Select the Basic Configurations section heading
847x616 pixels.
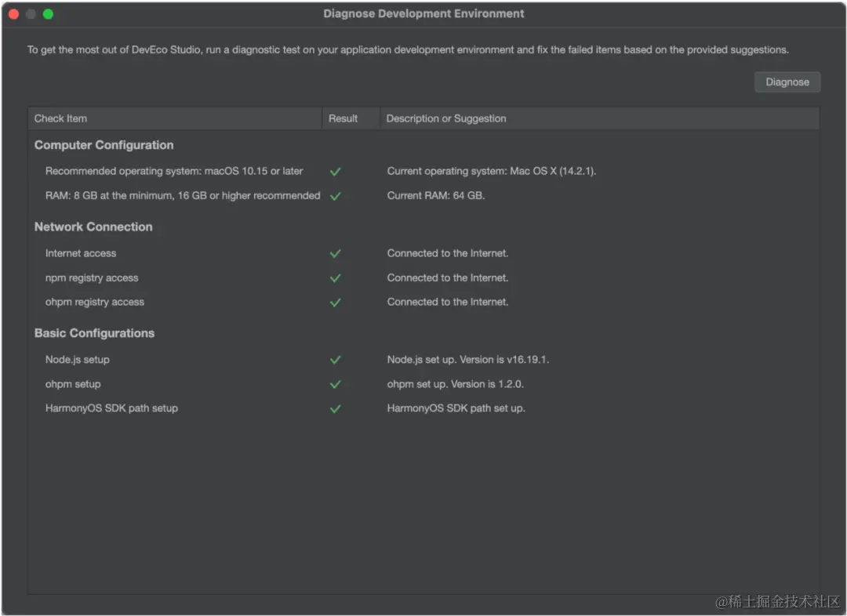[x=94, y=333]
